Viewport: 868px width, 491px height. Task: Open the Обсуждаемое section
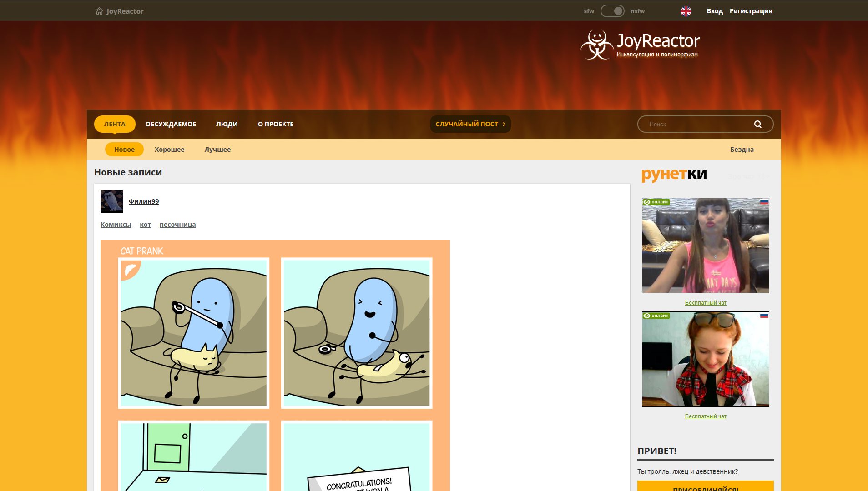[171, 124]
